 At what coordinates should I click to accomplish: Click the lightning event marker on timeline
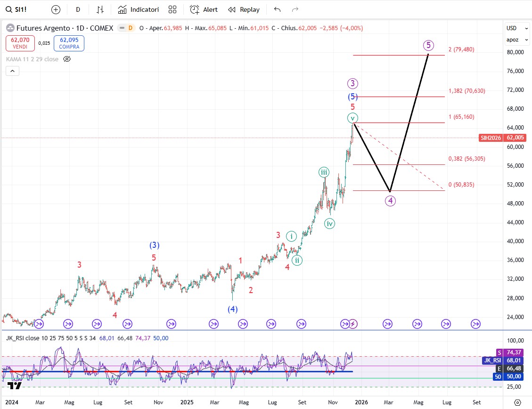tap(353, 324)
